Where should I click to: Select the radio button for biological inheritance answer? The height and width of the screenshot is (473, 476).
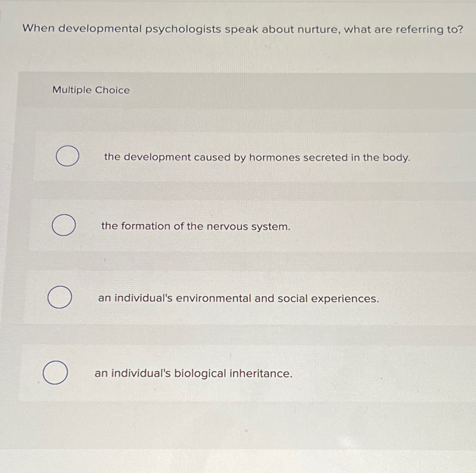coord(55,373)
